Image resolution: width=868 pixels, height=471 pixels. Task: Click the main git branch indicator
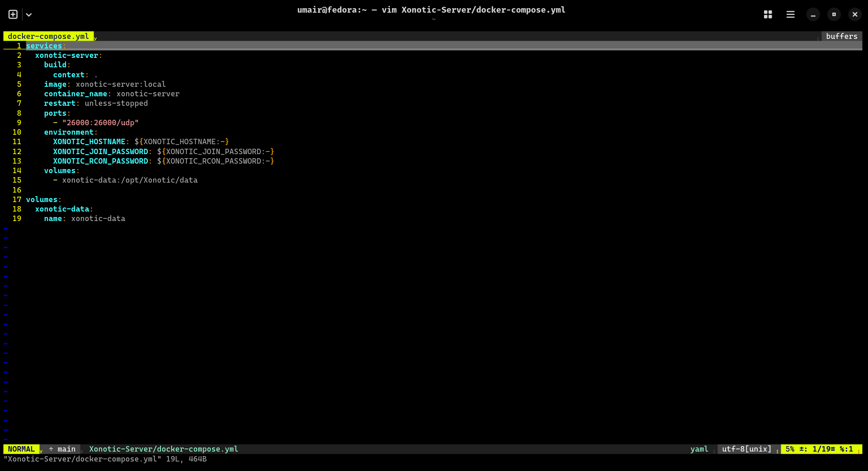[62, 449]
